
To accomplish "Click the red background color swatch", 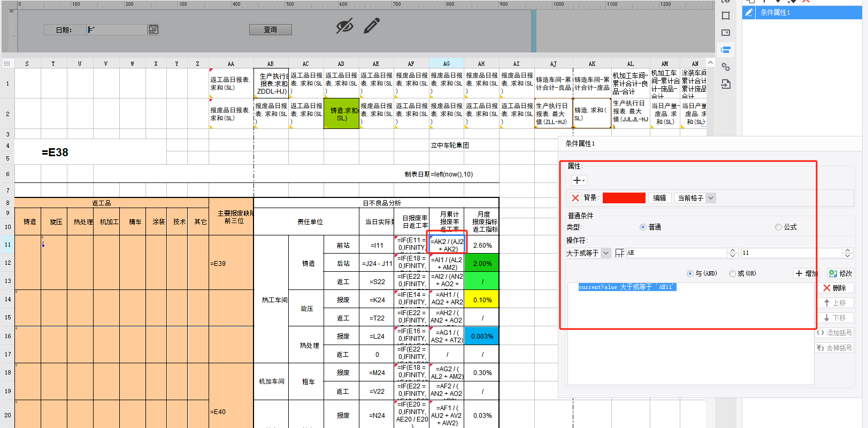I will [x=624, y=198].
